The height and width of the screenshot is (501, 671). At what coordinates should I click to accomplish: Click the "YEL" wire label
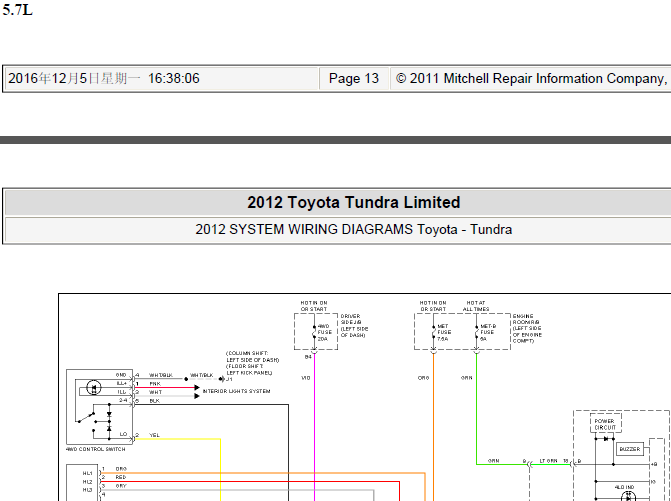[x=154, y=435]
